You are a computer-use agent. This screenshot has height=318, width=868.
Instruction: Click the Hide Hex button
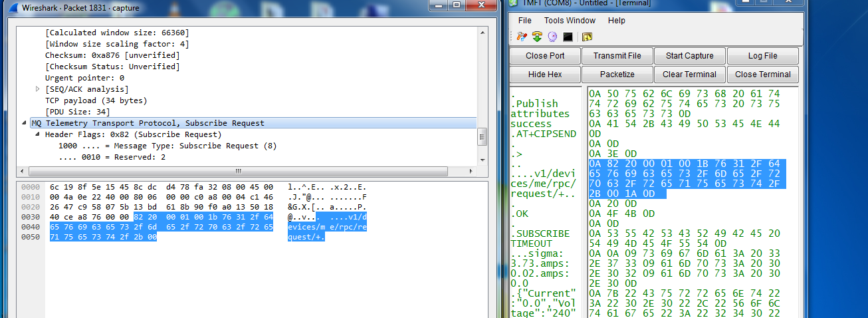(x=545, y=75)
